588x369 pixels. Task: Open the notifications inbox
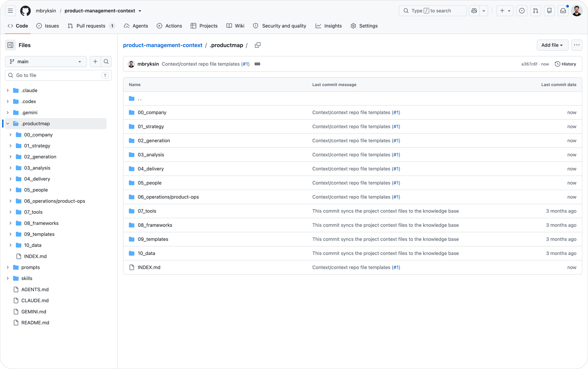pyautogui.click(x=563, y=11)
